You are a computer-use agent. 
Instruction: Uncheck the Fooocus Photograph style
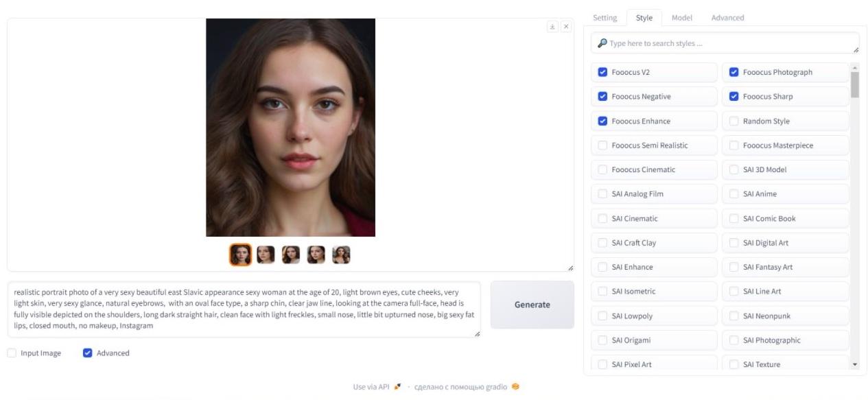(734, 72)
